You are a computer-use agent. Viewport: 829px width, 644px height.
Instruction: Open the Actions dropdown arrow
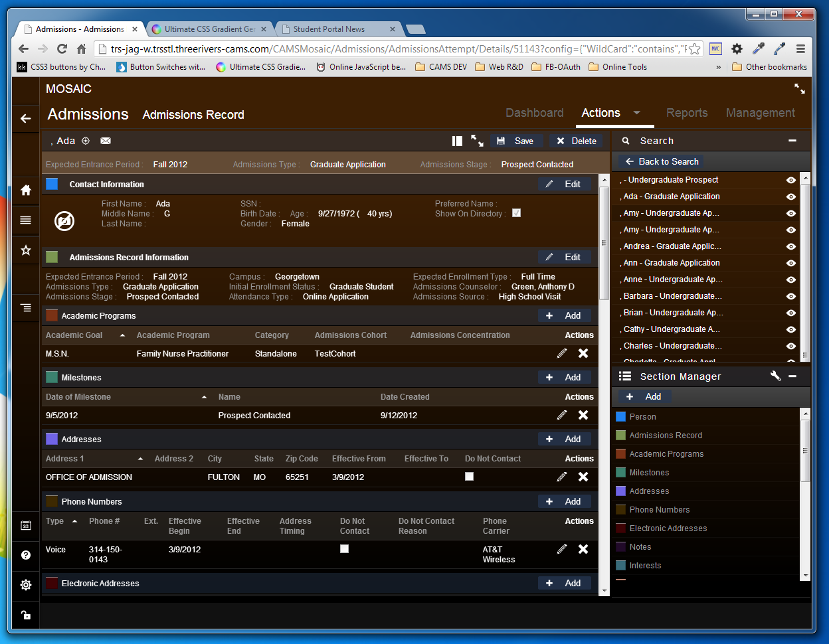[x=636, y=113]
